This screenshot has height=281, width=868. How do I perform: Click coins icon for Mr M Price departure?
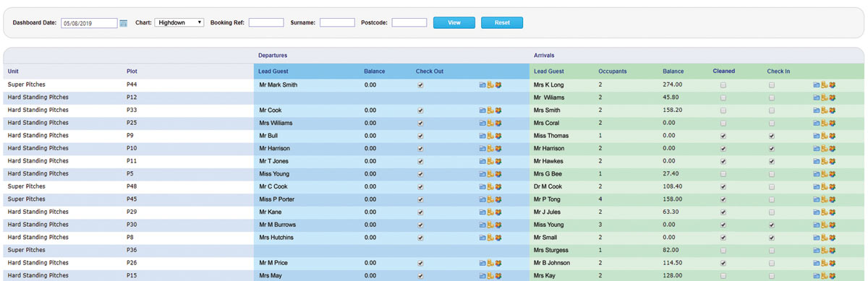click(x=490, y=263)
